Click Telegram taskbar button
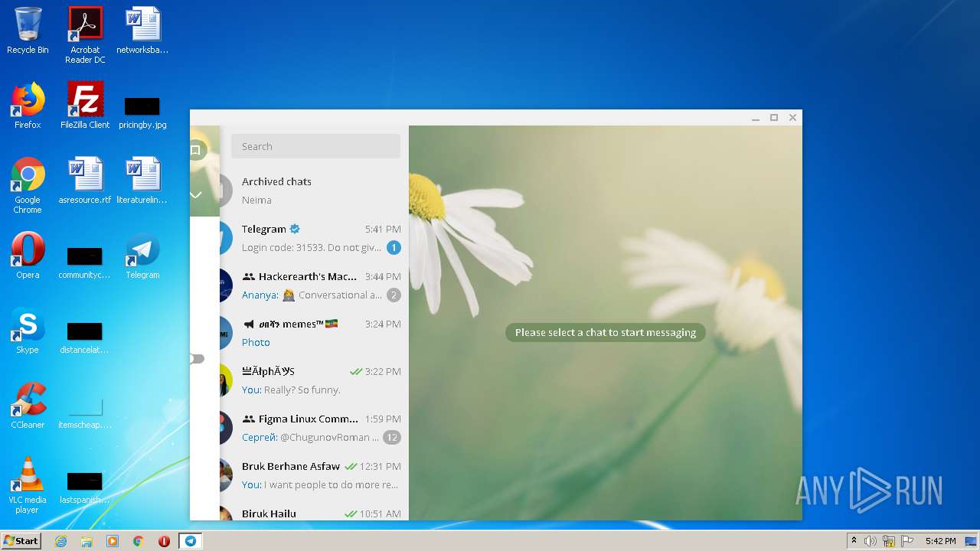The height and width of the screenshot is (551, 980). (x=190, y=541)
